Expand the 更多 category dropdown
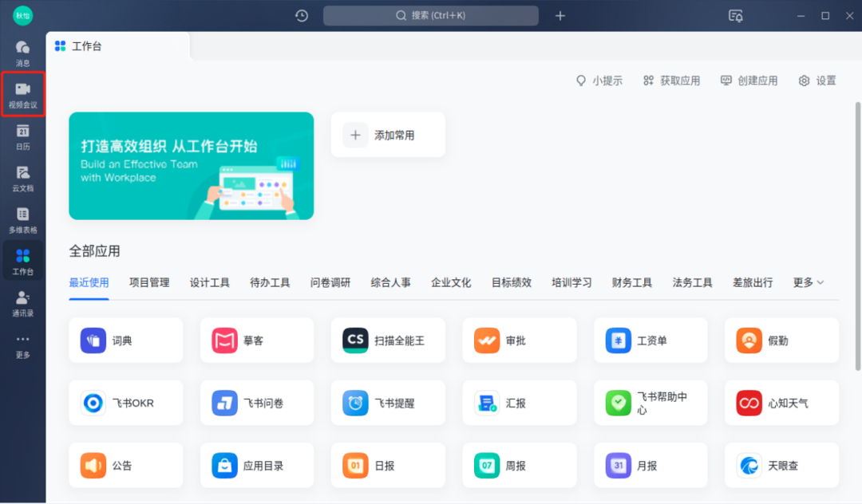Image resolution: width=862 pixels, height=504 pixels. (808, 282)
